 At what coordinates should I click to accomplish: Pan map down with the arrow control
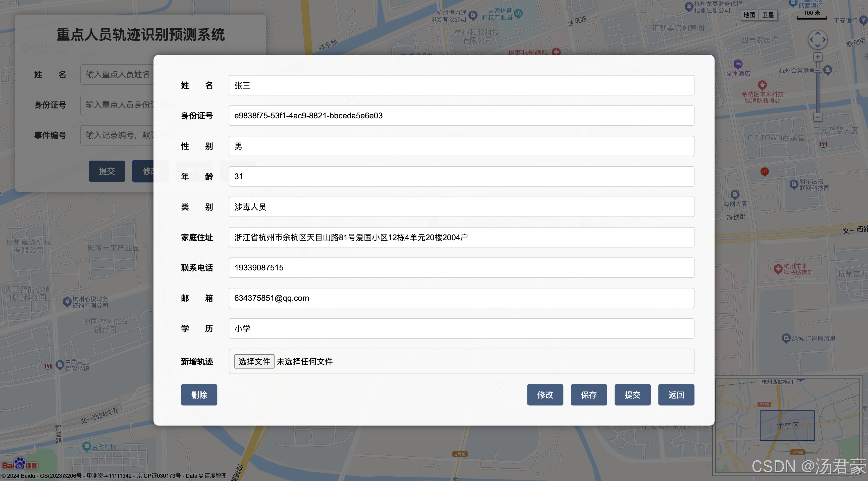(x=818, y=46)
